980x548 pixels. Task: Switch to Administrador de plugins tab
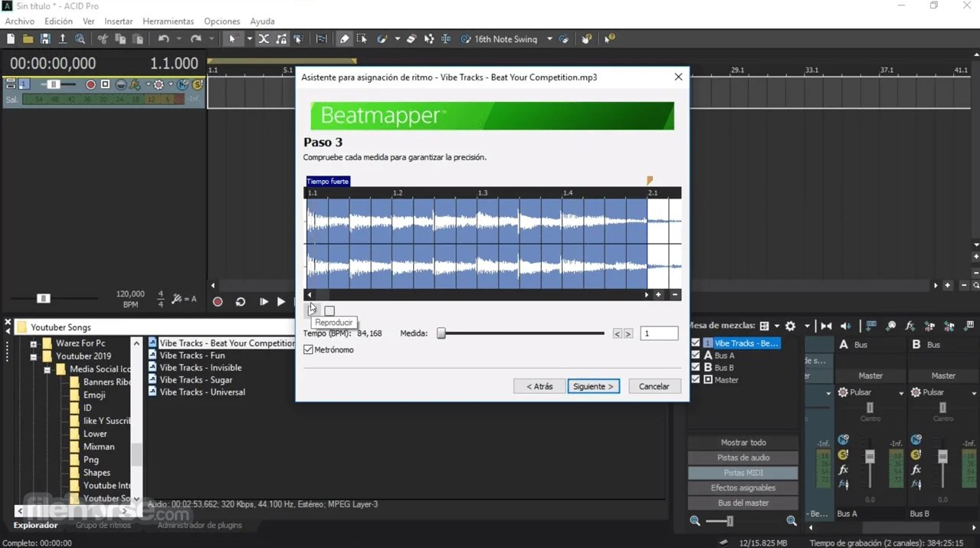tap(199, 525)
